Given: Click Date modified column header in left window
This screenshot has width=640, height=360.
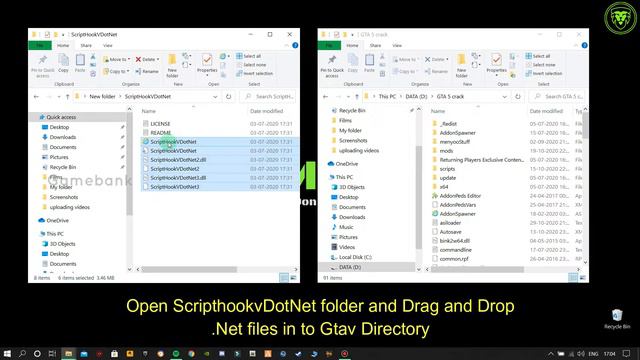Looking at the screenshot, I should (266, 111).
